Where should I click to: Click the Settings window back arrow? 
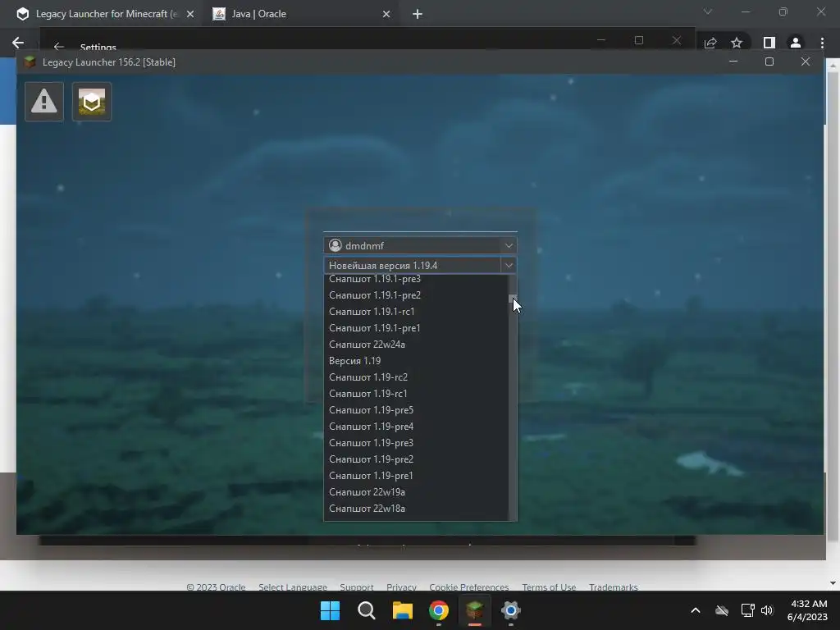[59, 47]
